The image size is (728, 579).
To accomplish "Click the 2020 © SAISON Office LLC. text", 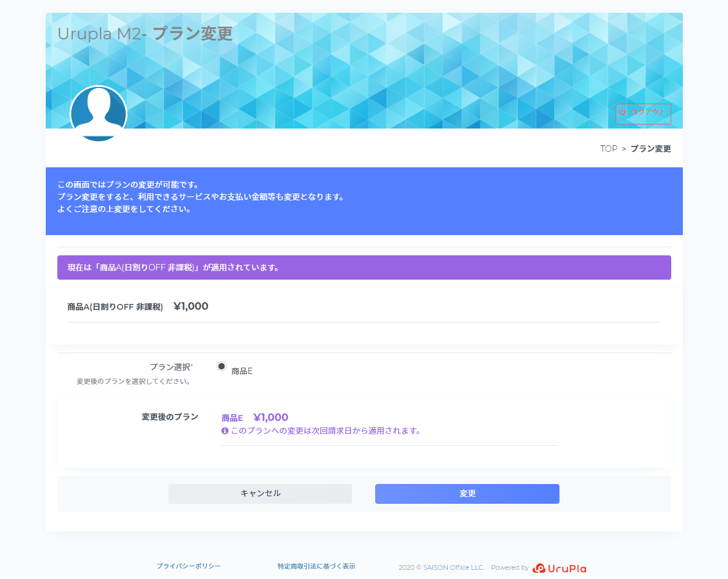I will point(441,567).
